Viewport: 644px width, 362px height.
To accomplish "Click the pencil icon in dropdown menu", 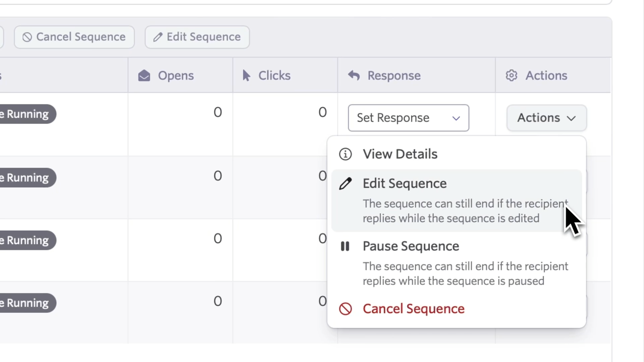I will click(x=345, y=184).
